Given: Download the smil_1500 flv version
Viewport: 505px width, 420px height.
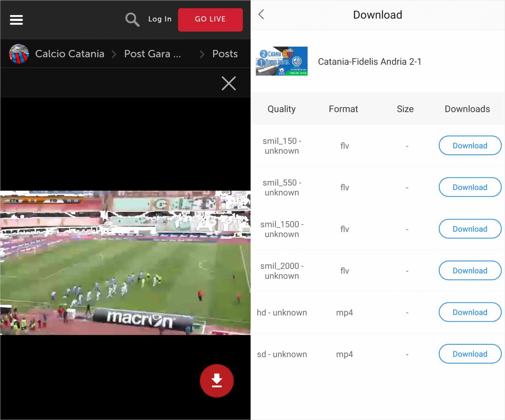Looking at the screenshot, I should click(x=470, y=229).
